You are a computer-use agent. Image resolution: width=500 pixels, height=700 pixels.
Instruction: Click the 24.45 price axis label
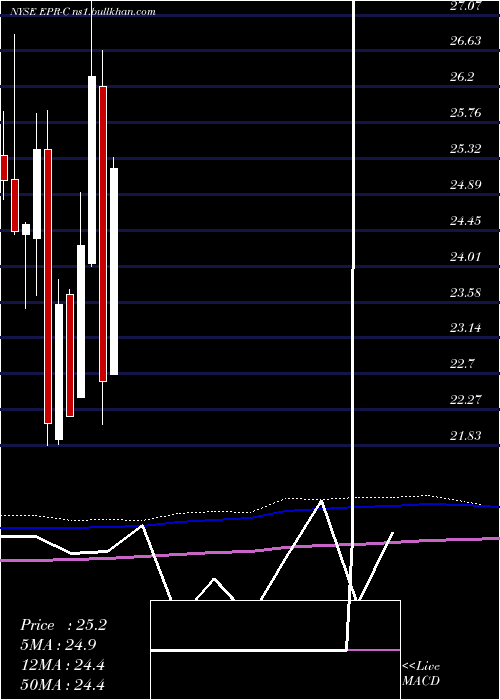pos(466,221)
